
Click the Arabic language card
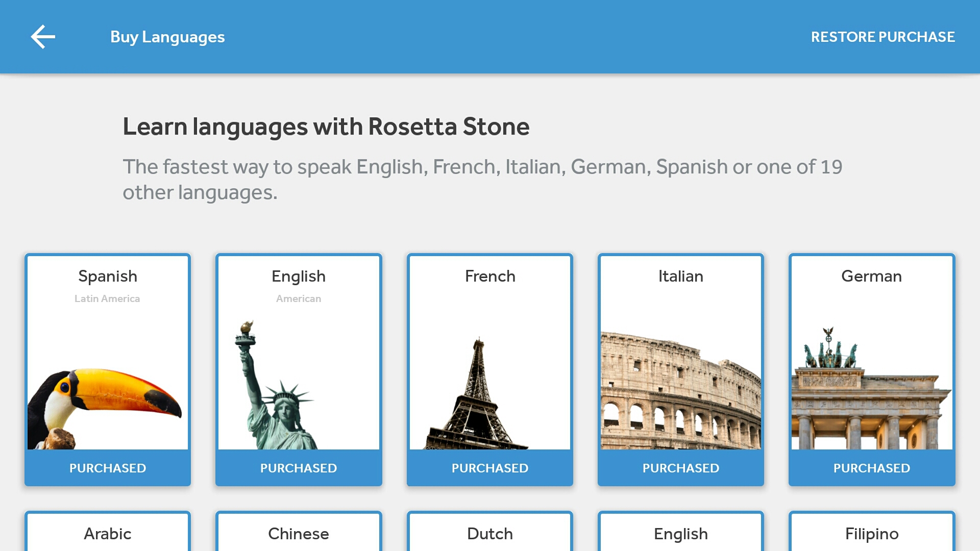(x=107, y=534)
